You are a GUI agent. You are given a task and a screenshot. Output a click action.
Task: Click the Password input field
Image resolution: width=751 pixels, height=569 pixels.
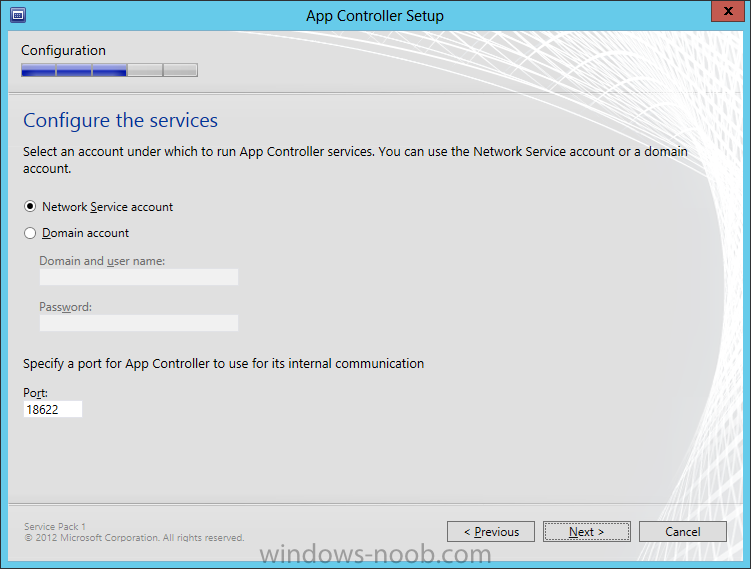(139, 323)
